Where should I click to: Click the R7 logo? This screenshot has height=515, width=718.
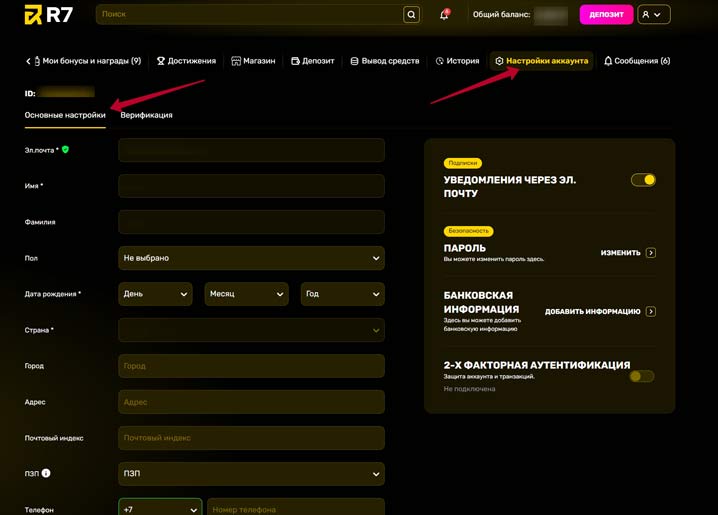[48, 15]
